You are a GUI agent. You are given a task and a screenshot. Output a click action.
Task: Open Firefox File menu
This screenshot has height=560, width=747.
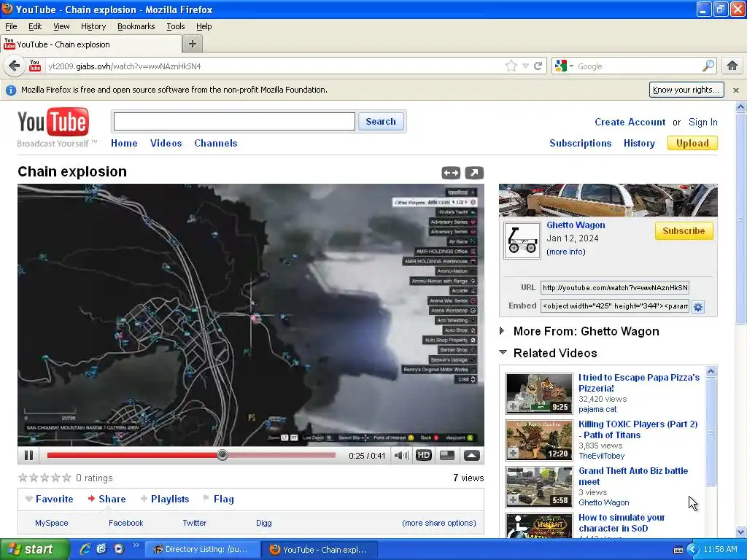[11, 26]
